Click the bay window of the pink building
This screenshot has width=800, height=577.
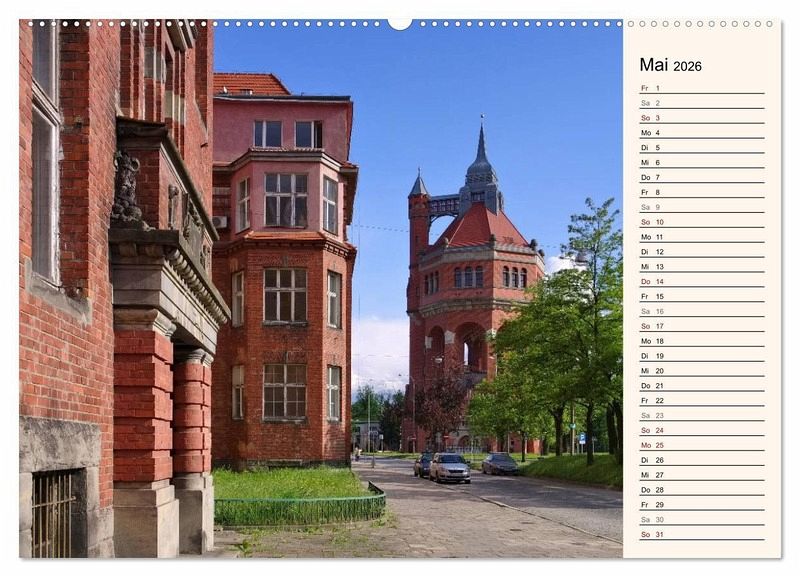pos(286,200)
